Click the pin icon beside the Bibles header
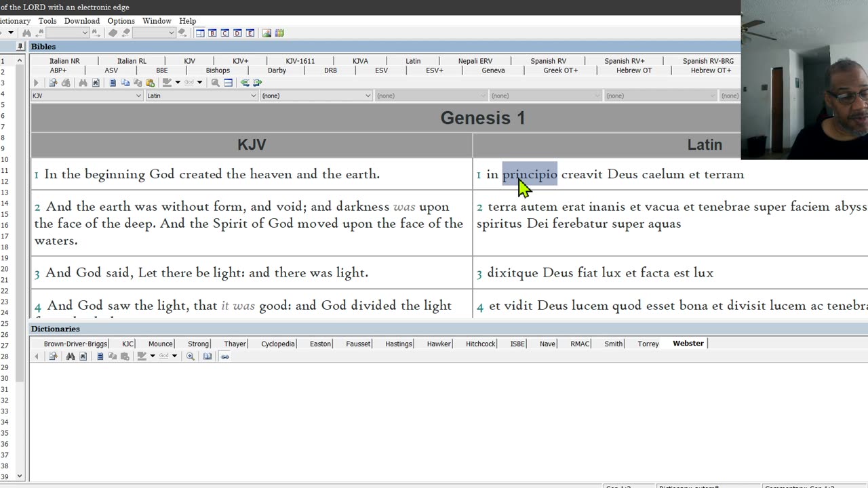The image size is (868, 488). tap(20, 47)
